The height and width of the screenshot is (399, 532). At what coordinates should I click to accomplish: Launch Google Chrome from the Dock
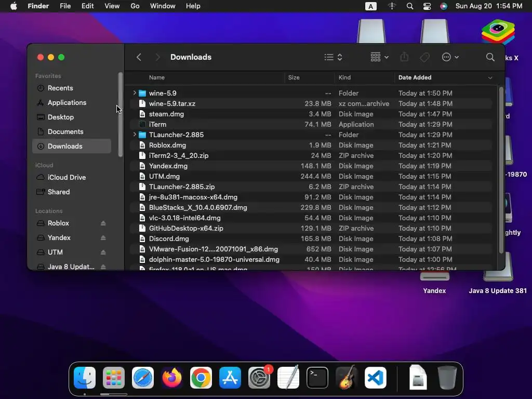201,378
